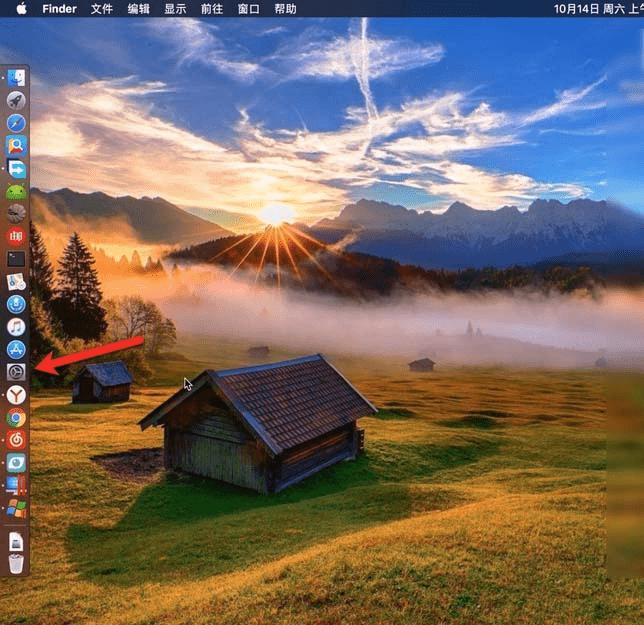Screen dimensions: 644x625
Task: Open the 编辑 menu
Action: click(138, 9)
